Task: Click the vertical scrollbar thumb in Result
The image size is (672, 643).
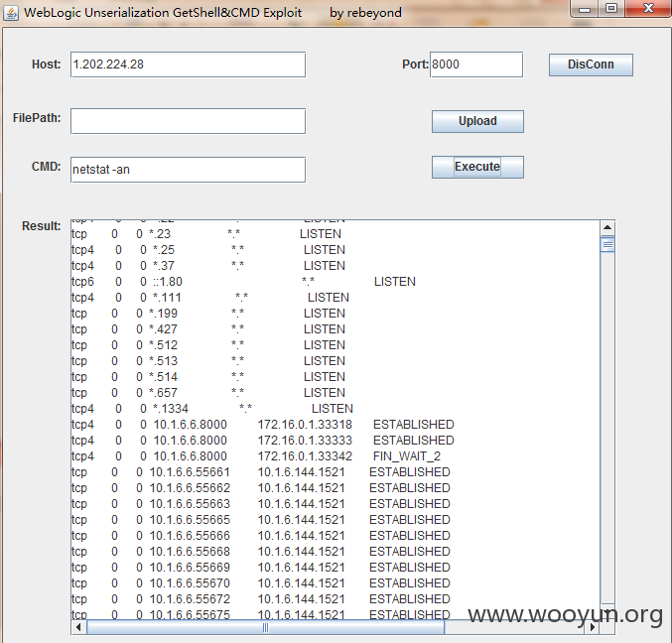Action: [x=607, y=244]
